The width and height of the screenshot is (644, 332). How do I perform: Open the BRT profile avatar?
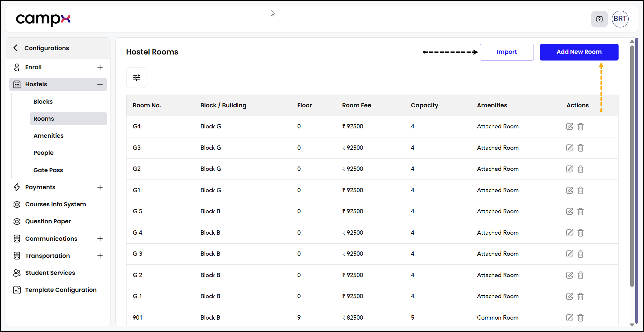[x=620, y=19]
